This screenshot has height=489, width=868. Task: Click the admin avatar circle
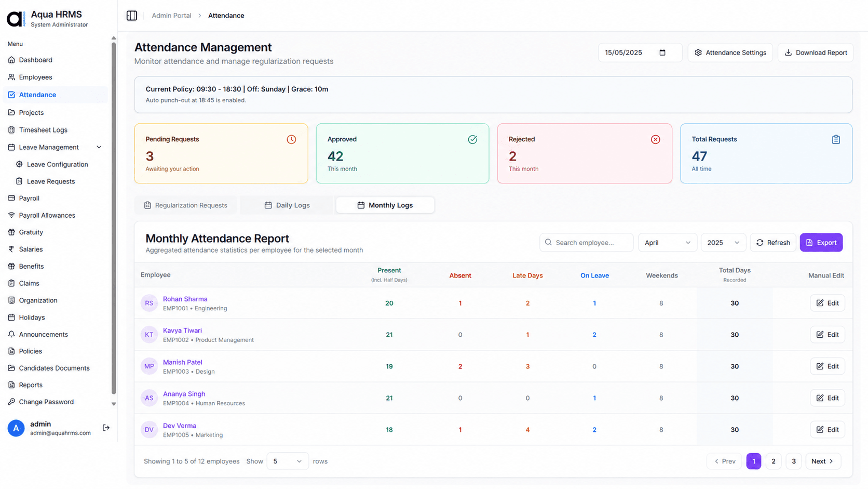pyautogui.click(x=16, y=428)
